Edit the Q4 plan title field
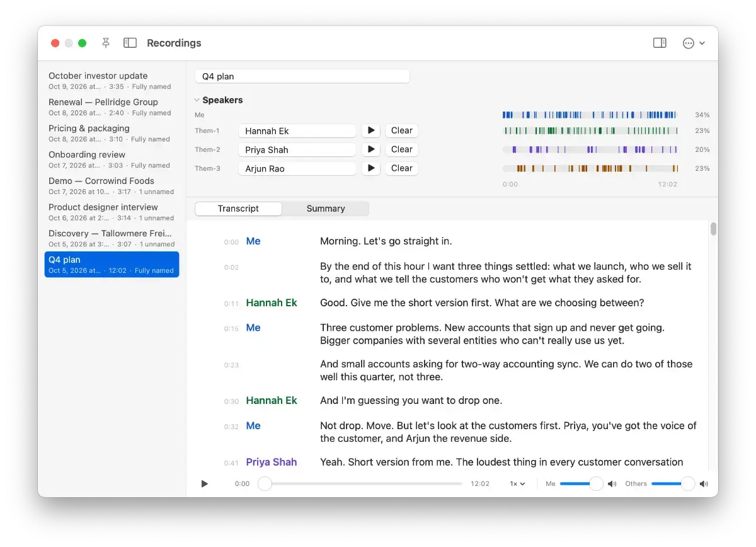 tap(302, 76)
